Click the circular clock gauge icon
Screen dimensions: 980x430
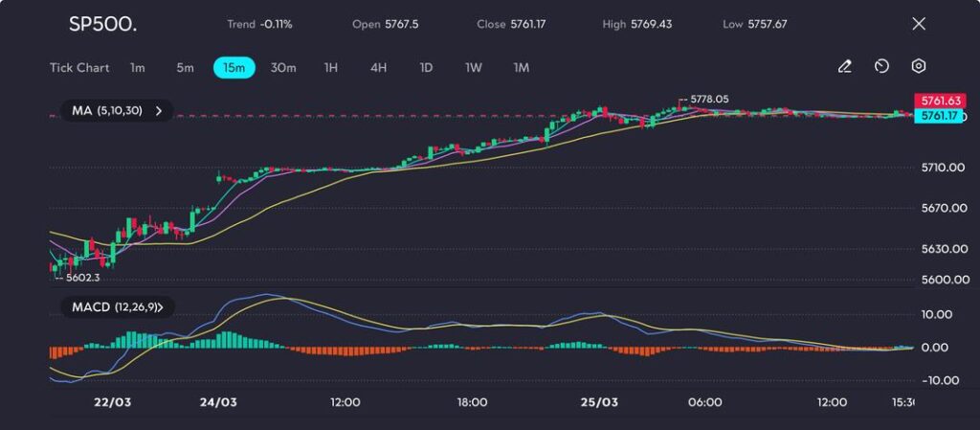coord(881,66)
